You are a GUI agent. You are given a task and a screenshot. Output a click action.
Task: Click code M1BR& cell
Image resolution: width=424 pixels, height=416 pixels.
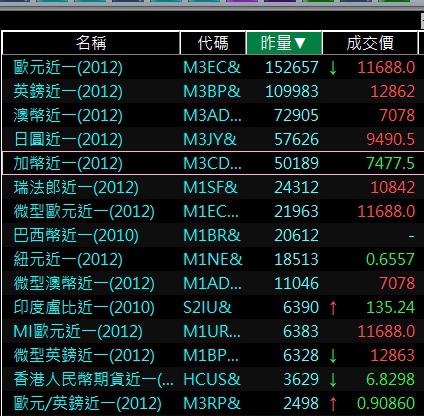pos(212,236)
